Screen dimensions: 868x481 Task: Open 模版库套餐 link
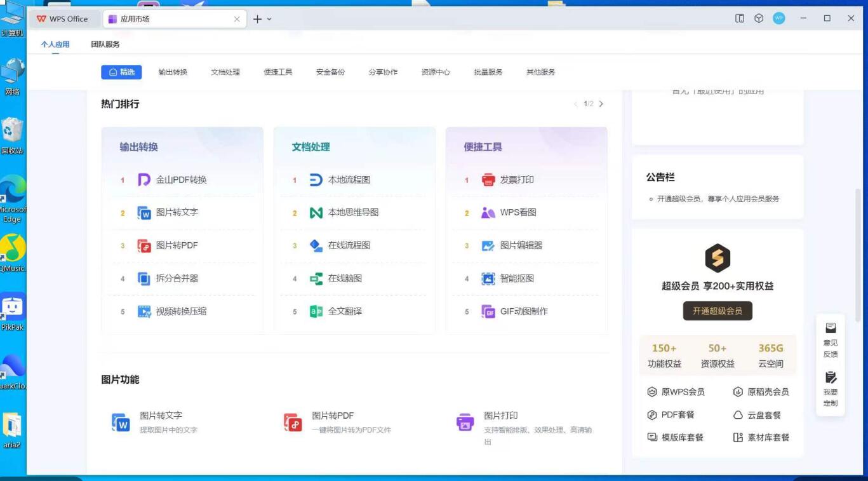675,437
